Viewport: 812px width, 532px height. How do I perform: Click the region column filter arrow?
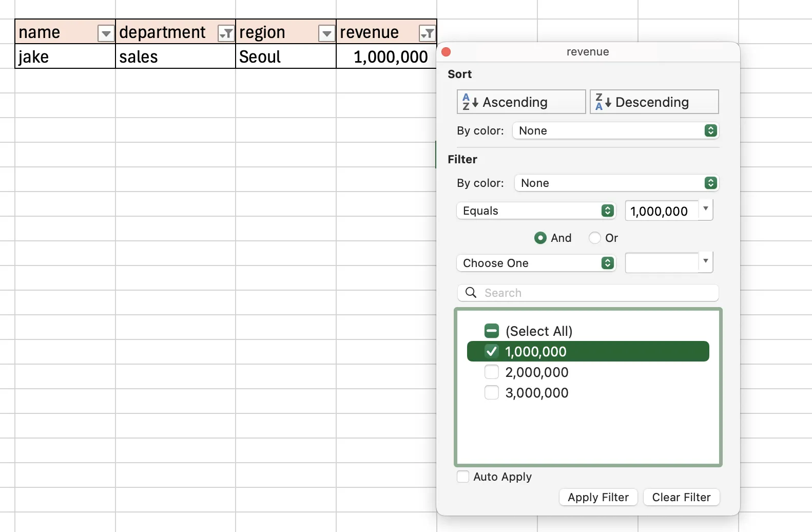(326, 34)
